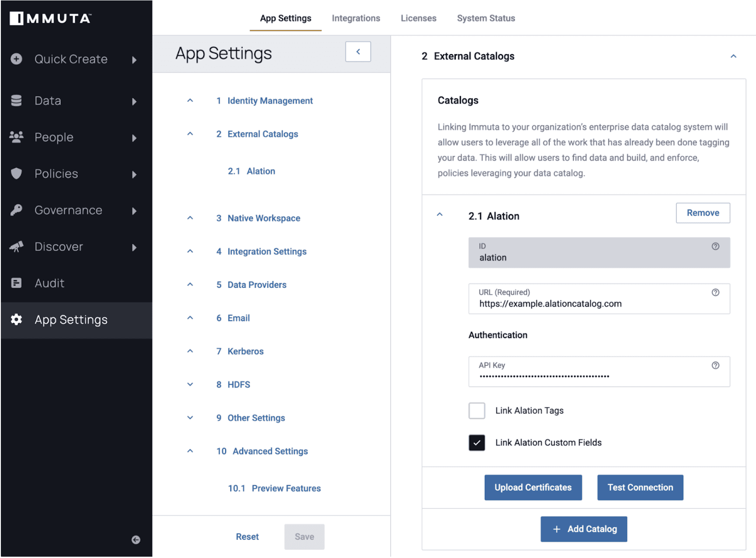Enable Link Alation Tags checkbox
Screen dimensions: 756x558
point(477,411)
